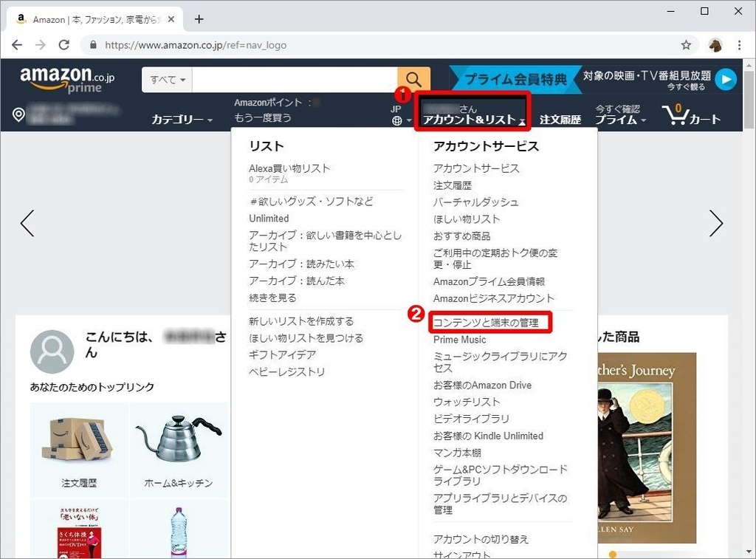Image resolution: width=756 pixels, height=559 pixels.
Task: Select ほしい物リストを見つける
Action: pos(306,338)
